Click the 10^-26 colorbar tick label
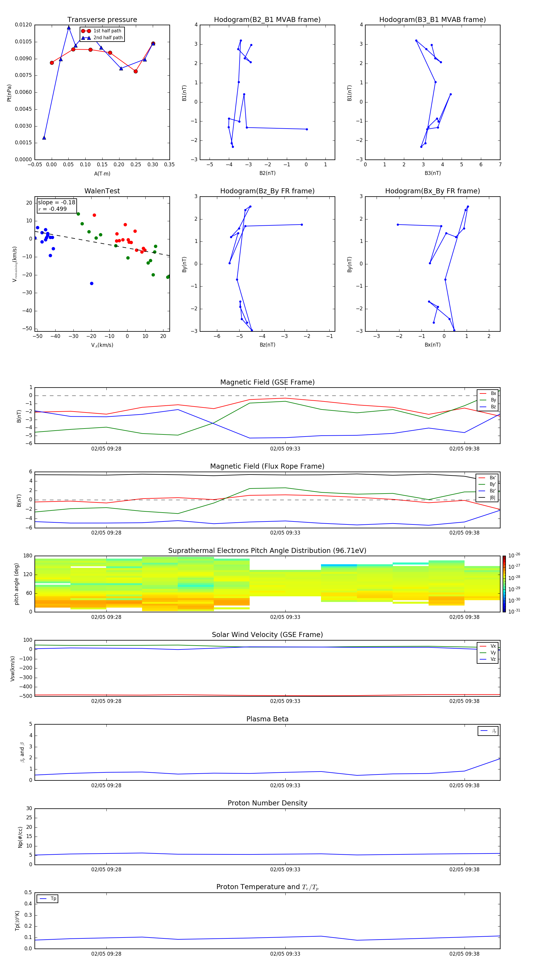Screen dimensions: 535x980 (x=514, y=555)
